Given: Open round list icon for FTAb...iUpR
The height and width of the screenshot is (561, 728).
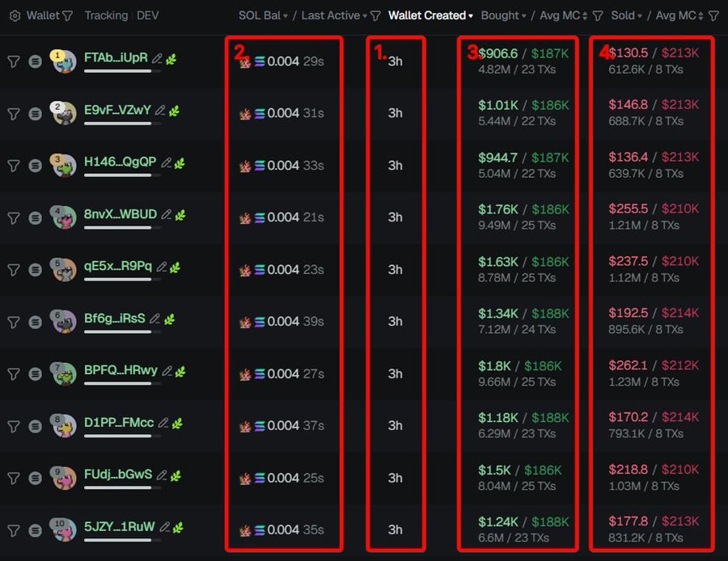Looking at the screenshot, I should point(35,61).
